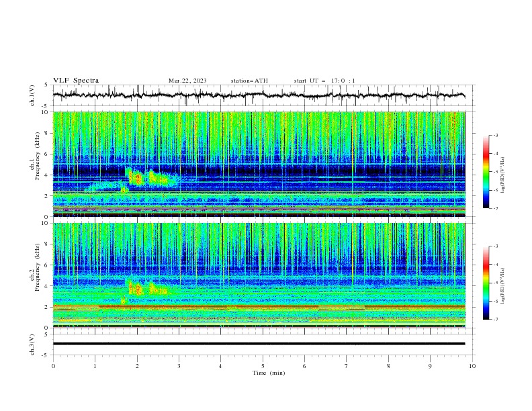532x411 pixels.
Task: Click time axis tick label "8"
Action: point(388,366)
